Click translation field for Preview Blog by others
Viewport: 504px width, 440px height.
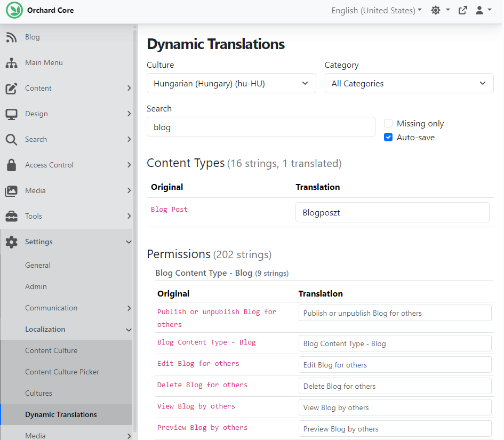395,429
